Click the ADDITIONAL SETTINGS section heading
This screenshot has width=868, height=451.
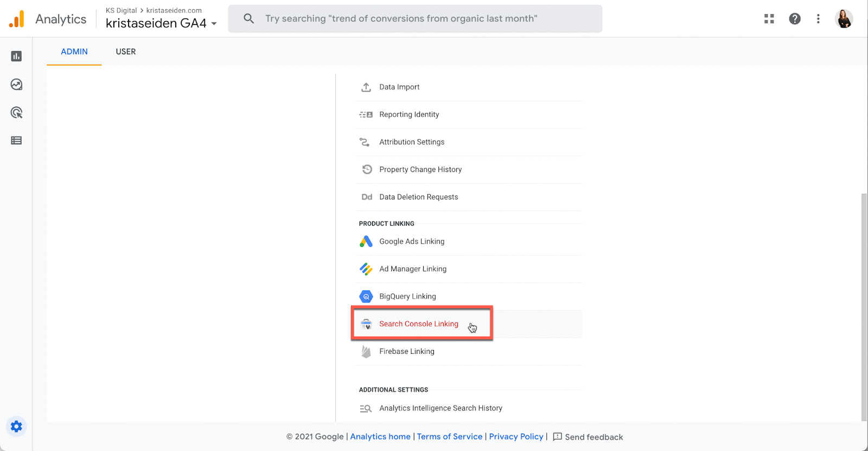coord(394,390)
